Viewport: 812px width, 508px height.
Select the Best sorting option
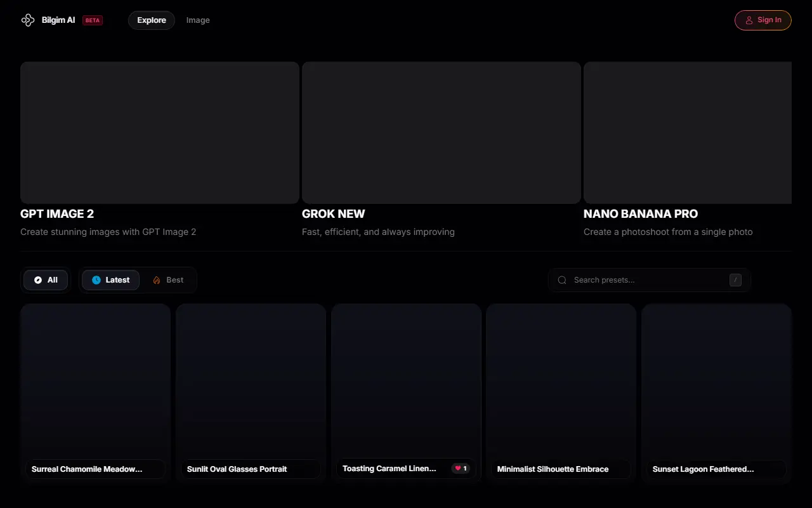tap(168, 280)
